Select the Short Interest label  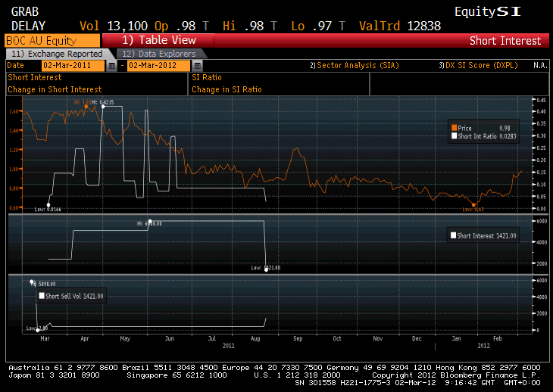(35, 77)
